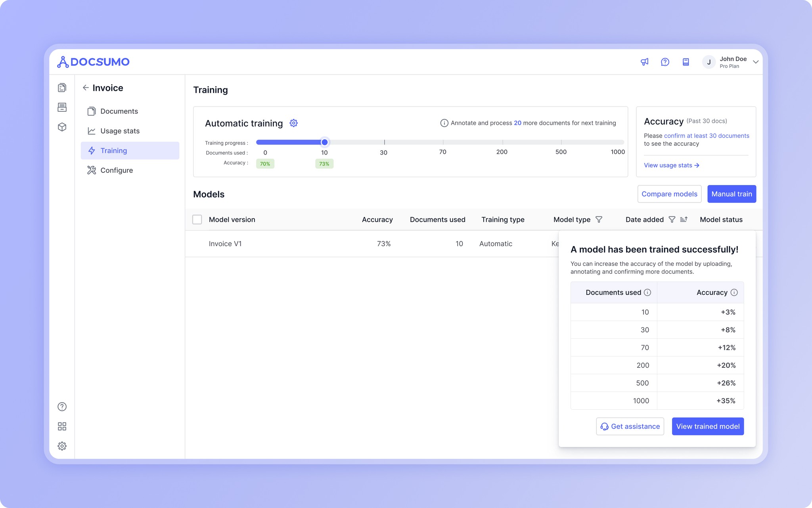Select the Invoice V1 model row
Screen dimensions: 812x508
click(225, 244)
